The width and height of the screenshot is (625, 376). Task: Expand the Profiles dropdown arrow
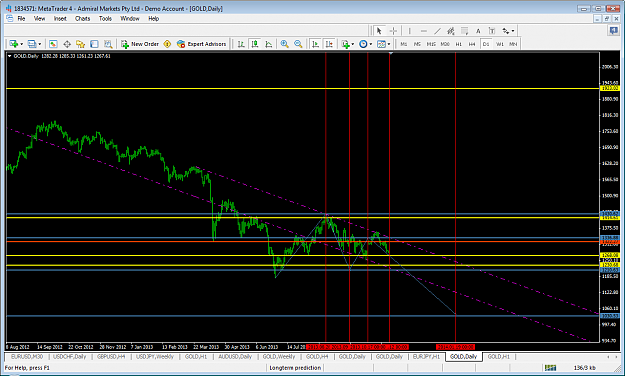(39, 44)
